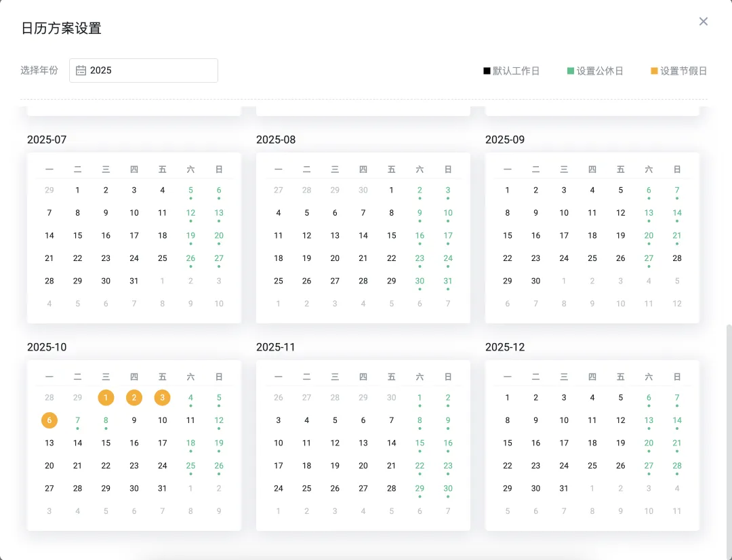Click the 2025-12 month heading
The height and width of the screenshot is (560, 732).
[505, 347]
